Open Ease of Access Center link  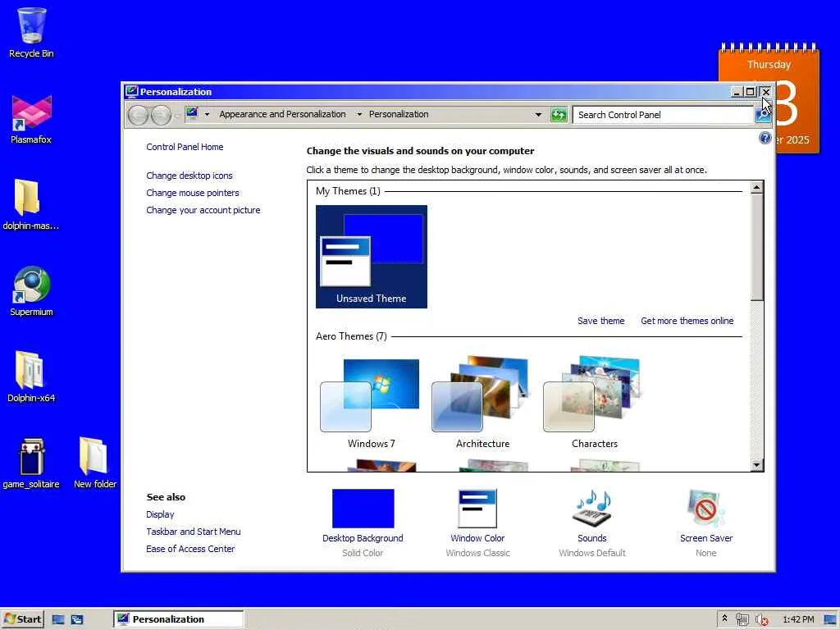(x=190, y=549)
